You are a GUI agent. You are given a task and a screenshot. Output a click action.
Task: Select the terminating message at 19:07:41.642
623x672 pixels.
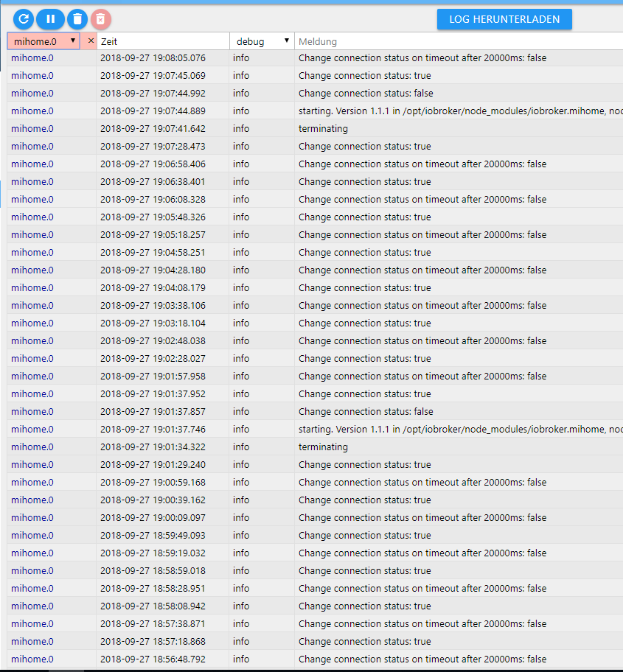coord(323,128)
